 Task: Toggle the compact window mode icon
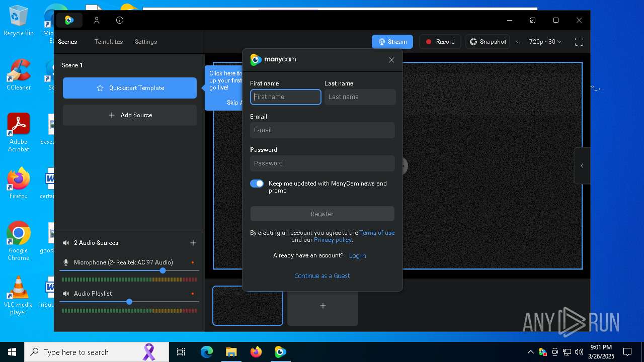(533, 20)
